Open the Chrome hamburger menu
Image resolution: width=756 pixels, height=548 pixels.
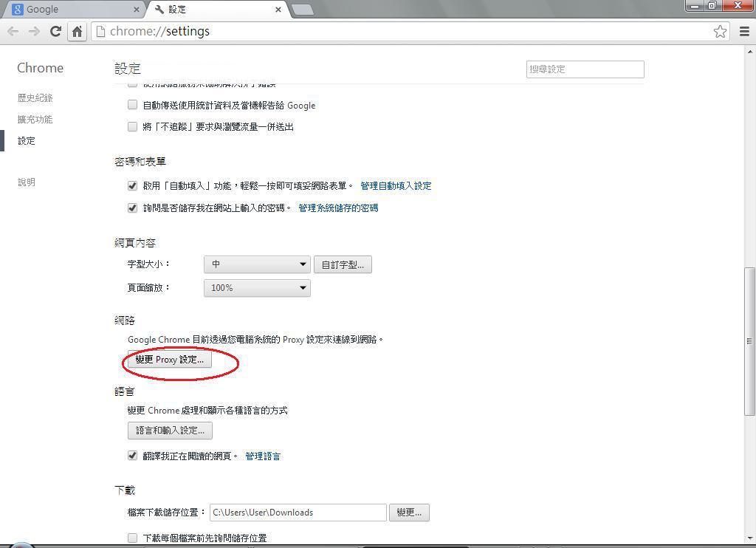[x=744, y=31]
